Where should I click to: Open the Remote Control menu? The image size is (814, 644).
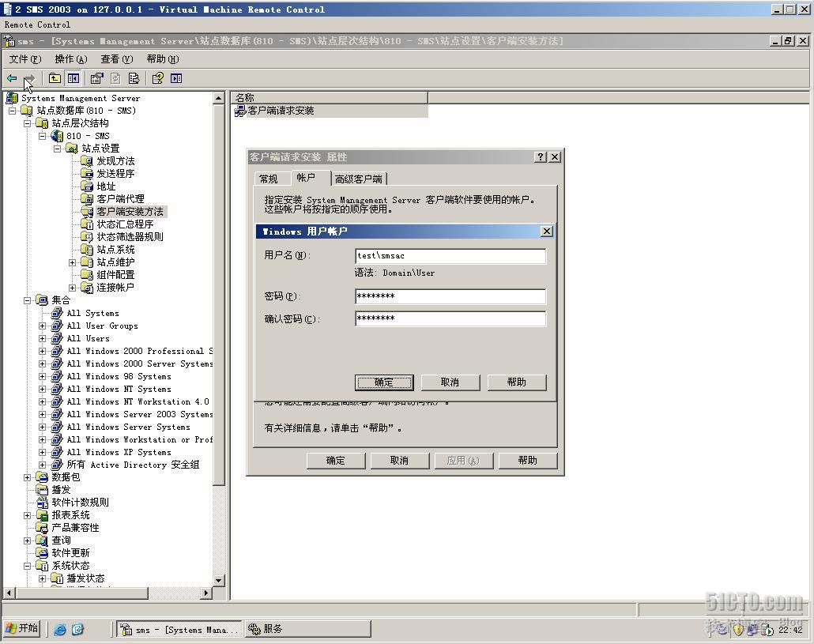tap(37, 24)
